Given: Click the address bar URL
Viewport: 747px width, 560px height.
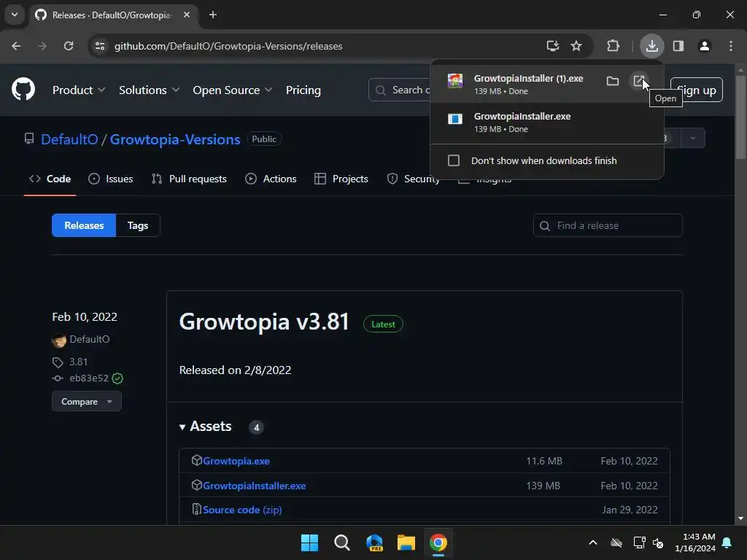Looking at the screenshot, I should click(x=228, y=46).
